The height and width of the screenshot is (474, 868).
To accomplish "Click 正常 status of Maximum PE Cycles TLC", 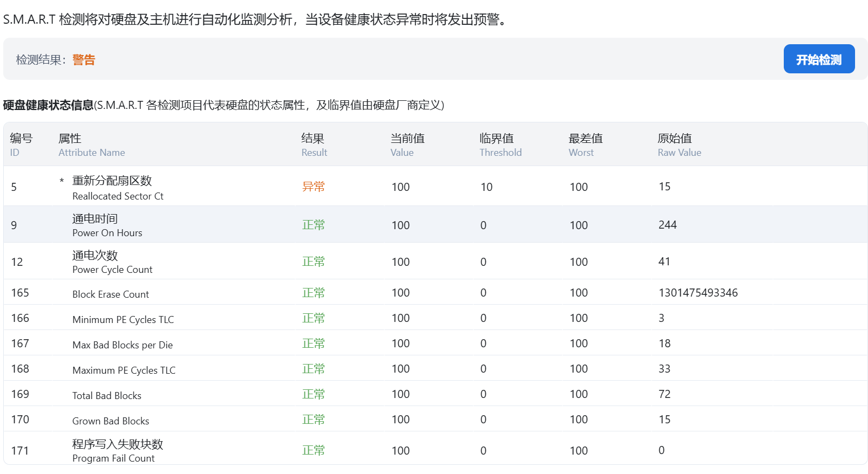I will pos(313,369).
